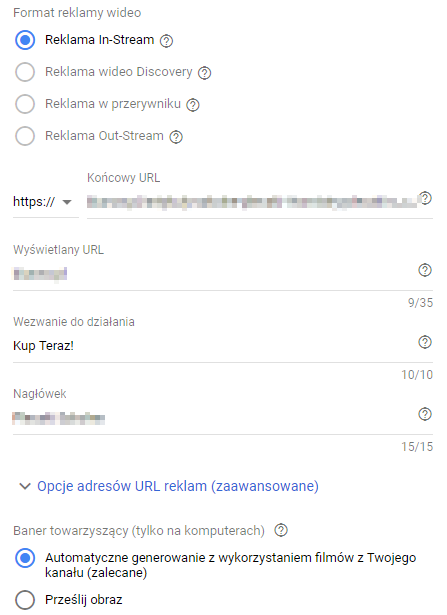Choose Reklama w przerywniku format
Image resolution: width=447 pixels, height=615 pixels.
click(25, 104)
